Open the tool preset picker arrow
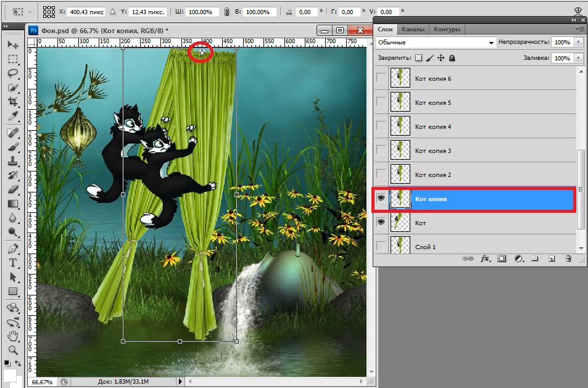This screenshot has width=588, height=388. (30, 12)
